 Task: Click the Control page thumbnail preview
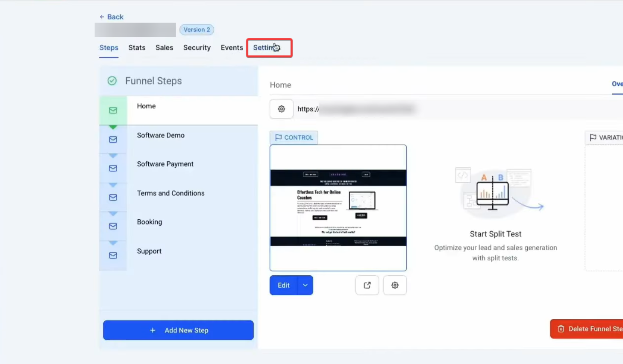click(338, 208)
